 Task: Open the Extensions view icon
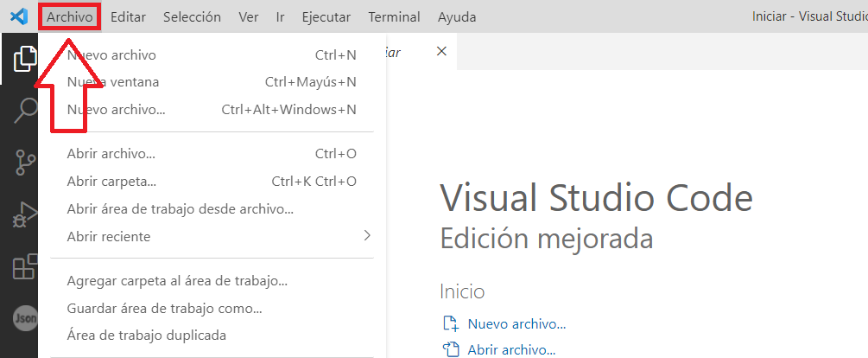coord(24,267)
